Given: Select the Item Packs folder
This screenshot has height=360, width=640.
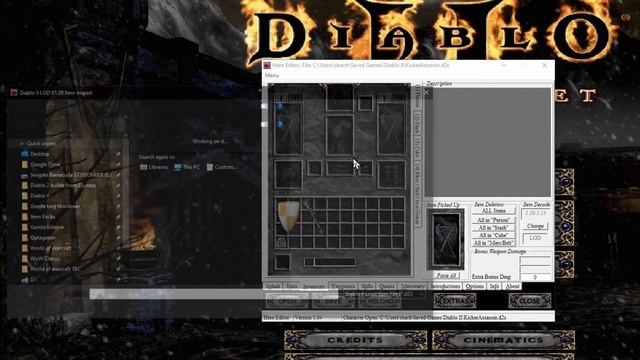Looking at the screenshot, I should tap(42, 217).
